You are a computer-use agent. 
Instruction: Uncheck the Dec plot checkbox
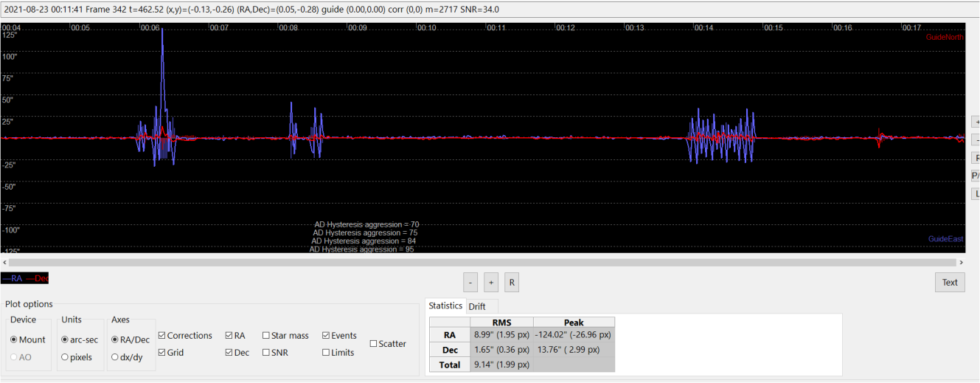coord(237,352)
